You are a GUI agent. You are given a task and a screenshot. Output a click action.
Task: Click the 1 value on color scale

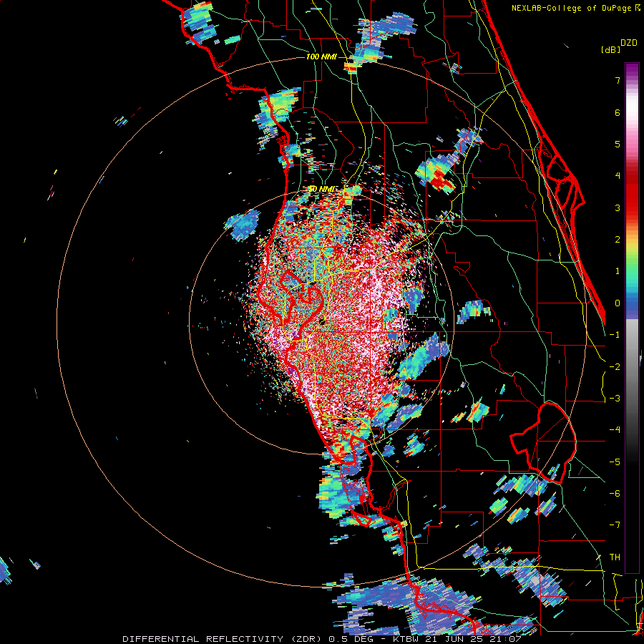coord(618,271)
